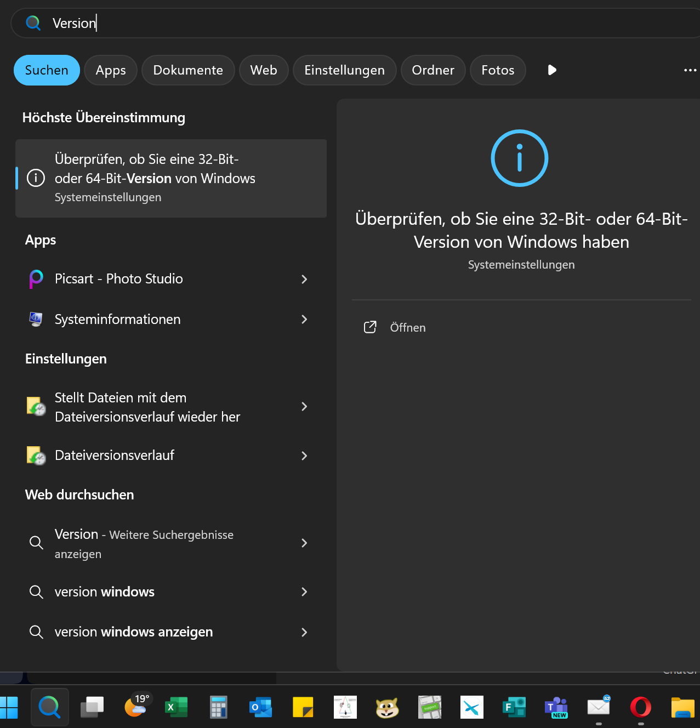Open Excel from the taskbar
Viewport: 700px width, 728px height.
[x=176, y=707]
